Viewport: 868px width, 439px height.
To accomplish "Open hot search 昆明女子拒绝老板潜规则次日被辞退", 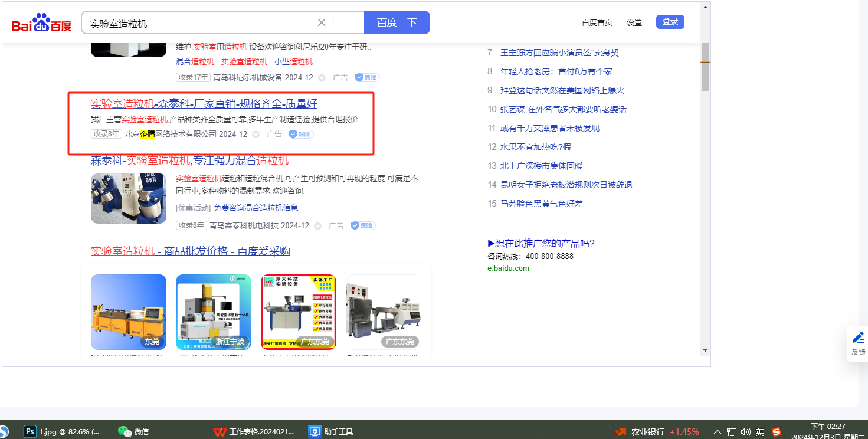I will 566,185.
